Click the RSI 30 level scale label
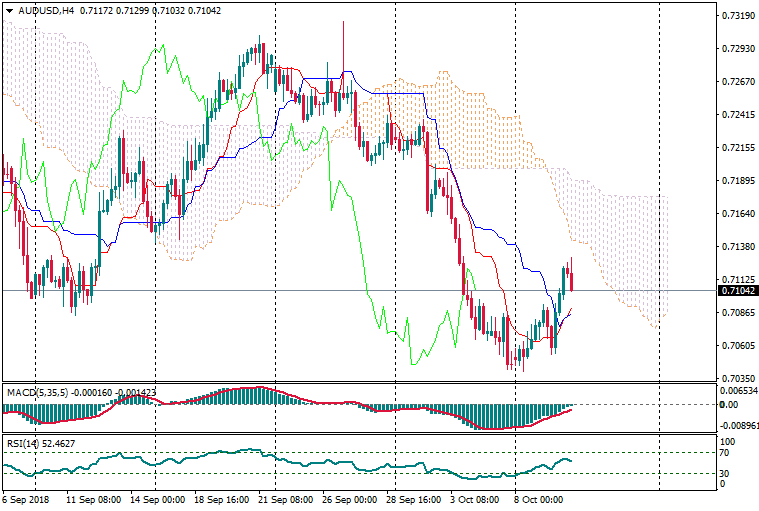 726,473
